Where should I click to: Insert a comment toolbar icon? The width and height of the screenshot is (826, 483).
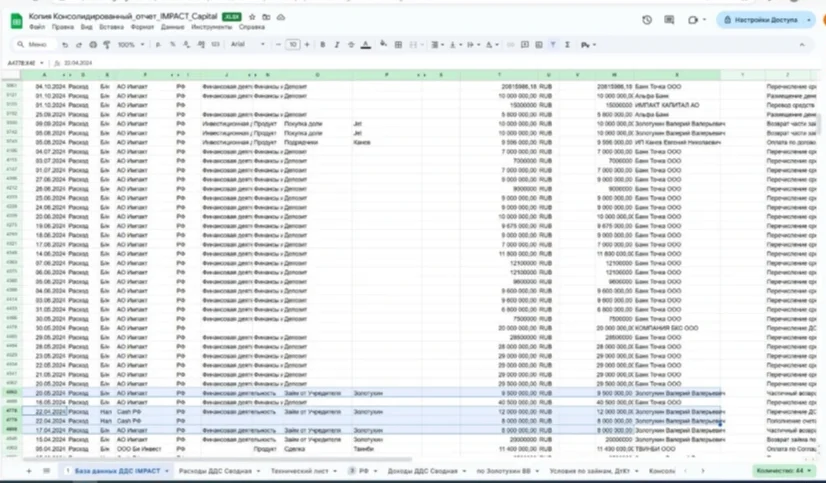[525, 45]
